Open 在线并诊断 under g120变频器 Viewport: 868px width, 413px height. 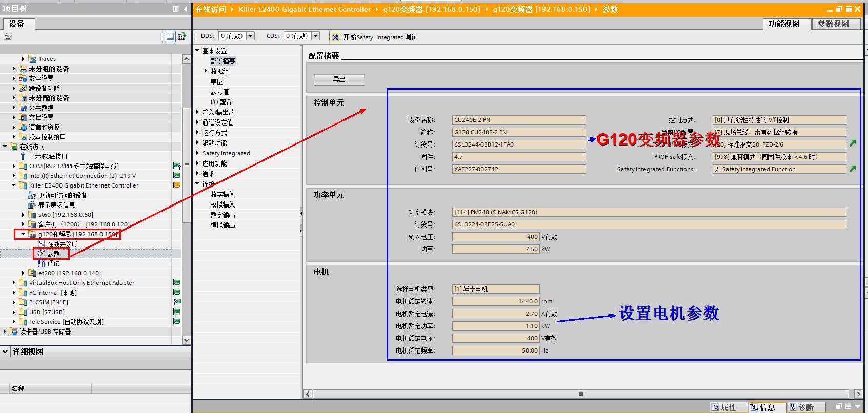click(x=62, y=244)
